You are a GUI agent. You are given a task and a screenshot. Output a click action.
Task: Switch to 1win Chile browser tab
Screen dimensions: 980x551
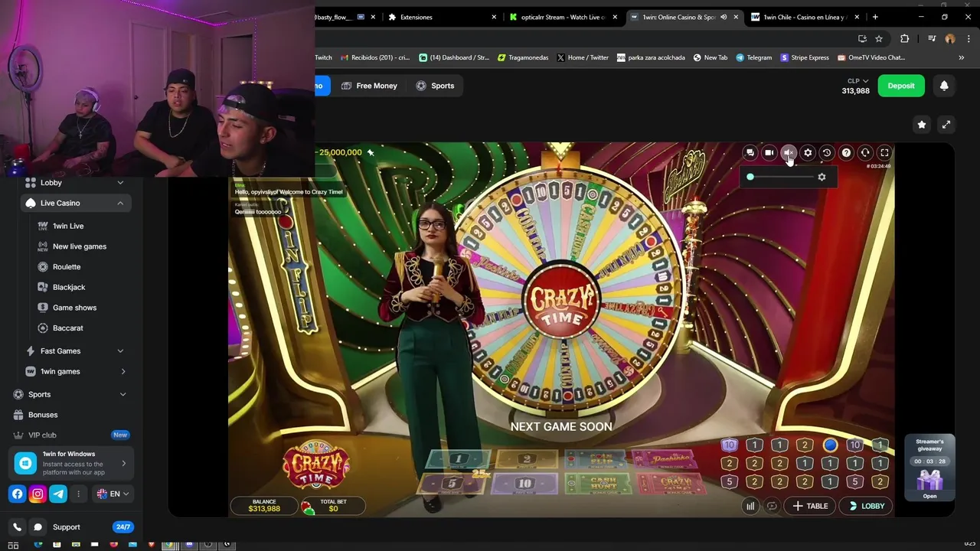click(x=804, y=17)
